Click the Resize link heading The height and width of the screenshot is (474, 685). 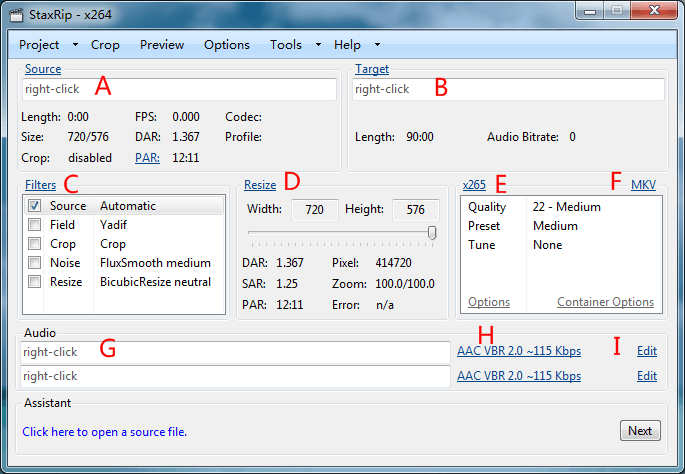[x=260, y=185]
